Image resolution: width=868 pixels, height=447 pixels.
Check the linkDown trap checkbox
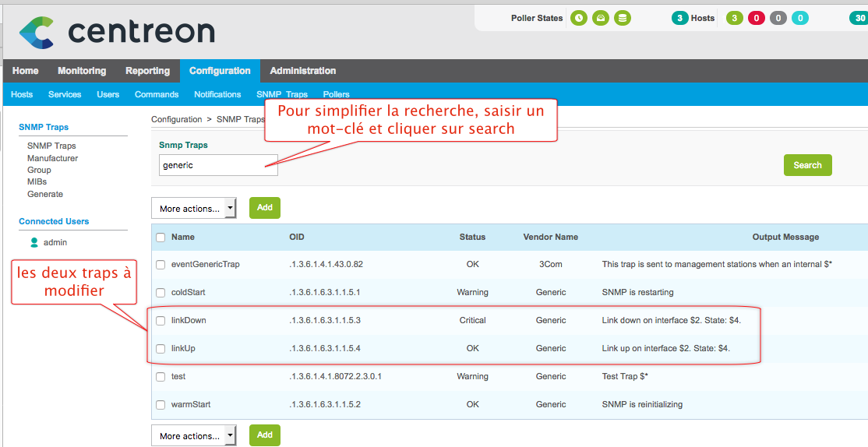pos(161,321)
